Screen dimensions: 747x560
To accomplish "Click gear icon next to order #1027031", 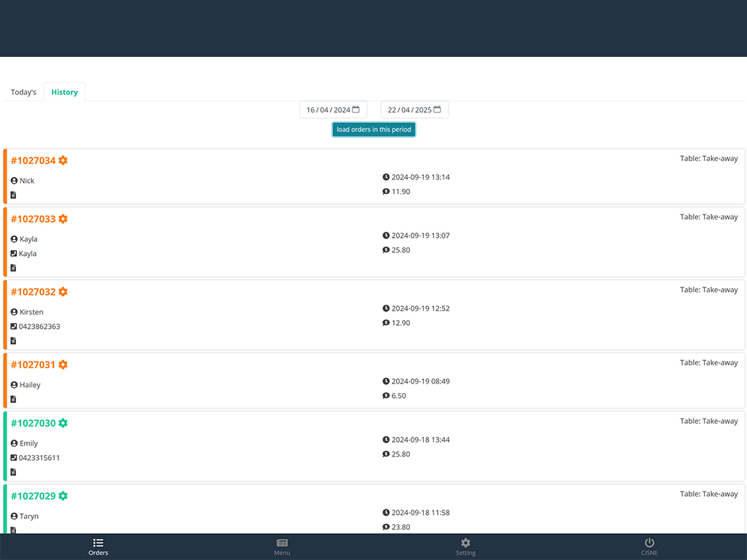I will [x=63, y=365].
